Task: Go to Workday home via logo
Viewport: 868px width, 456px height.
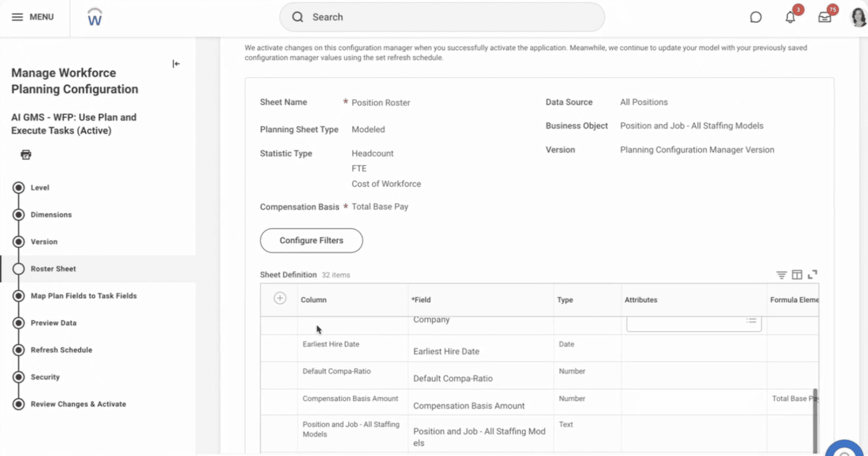Action: pos(95,17)
